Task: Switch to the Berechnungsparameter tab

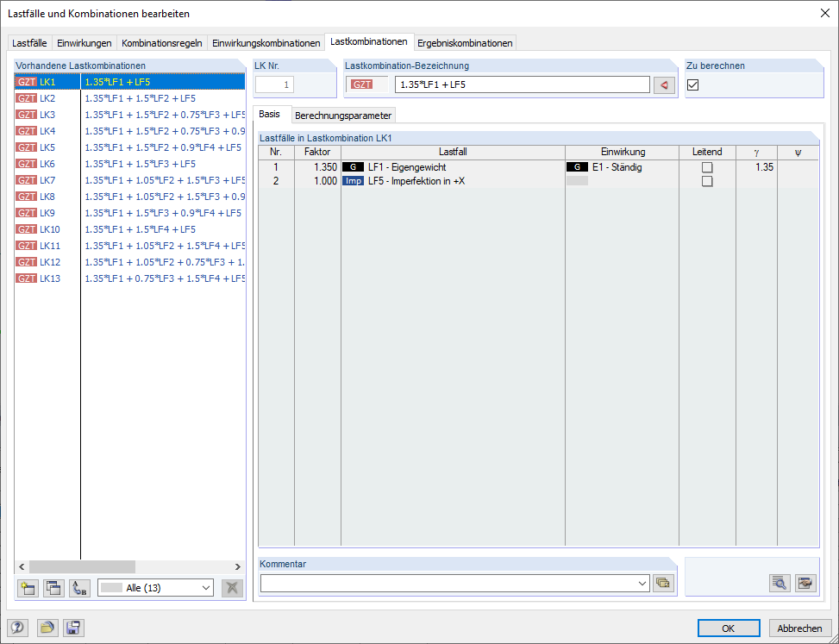Action: click(345, 114)
